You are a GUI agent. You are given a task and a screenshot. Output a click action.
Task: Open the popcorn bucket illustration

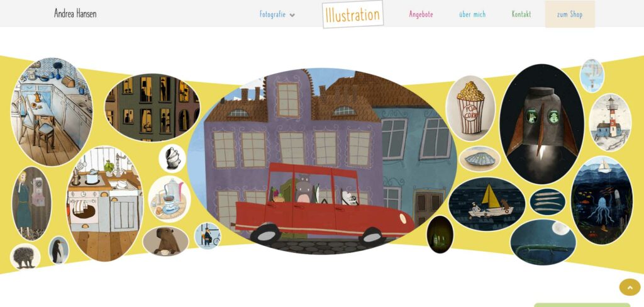click(470, 108)
